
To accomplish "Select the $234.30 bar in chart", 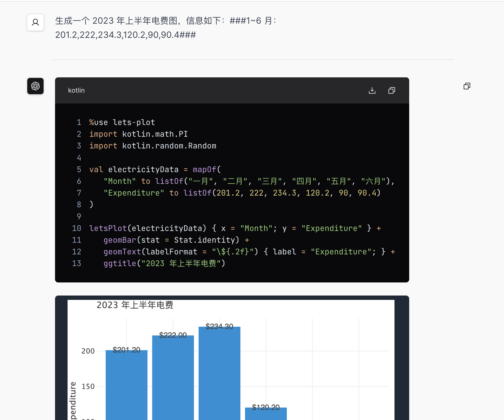I will coord(219,373).
